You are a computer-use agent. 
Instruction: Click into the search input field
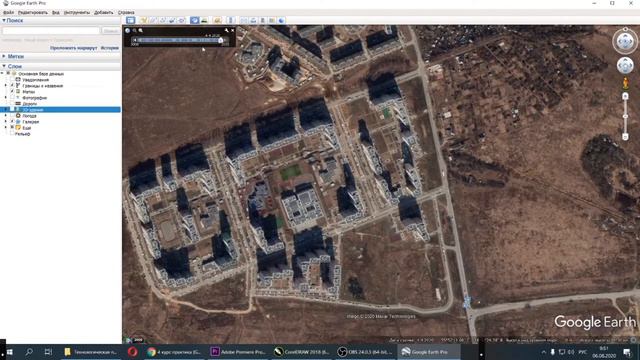51,31
